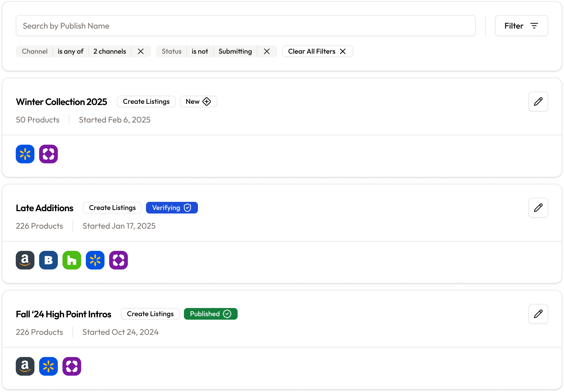The width and height of the screenshot is (564, 392).
Task: Click the green Houzz icon under Late Additions
Action: (x=72, y=260)
